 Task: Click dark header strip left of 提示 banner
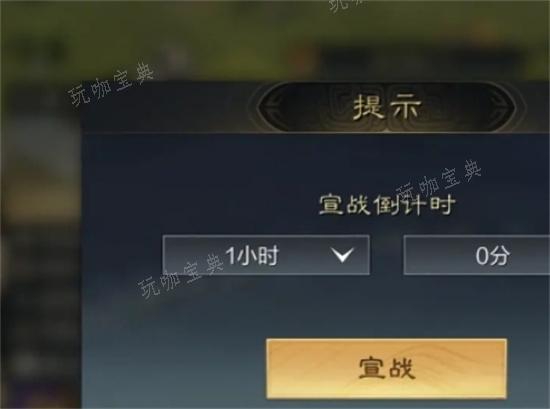[x=168, y=107]
